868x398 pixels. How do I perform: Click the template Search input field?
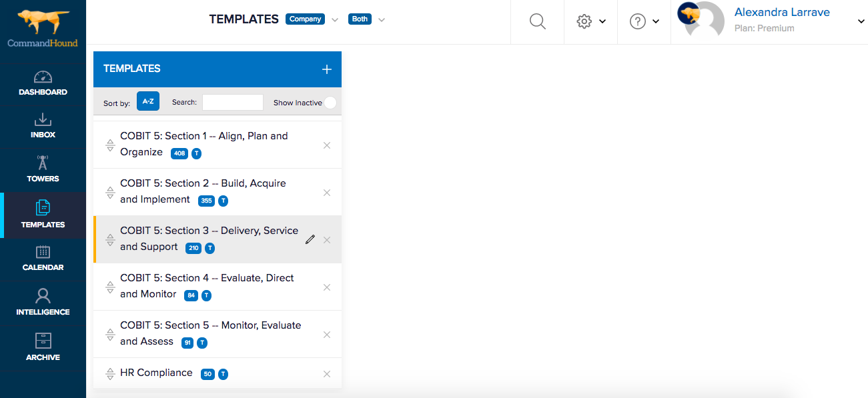[233, 102]
